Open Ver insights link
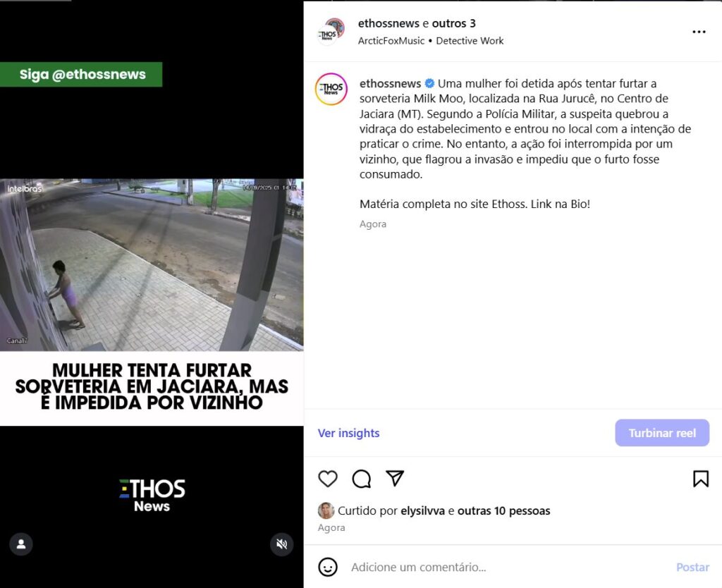722x588 pixels. [x=348, y=433]
